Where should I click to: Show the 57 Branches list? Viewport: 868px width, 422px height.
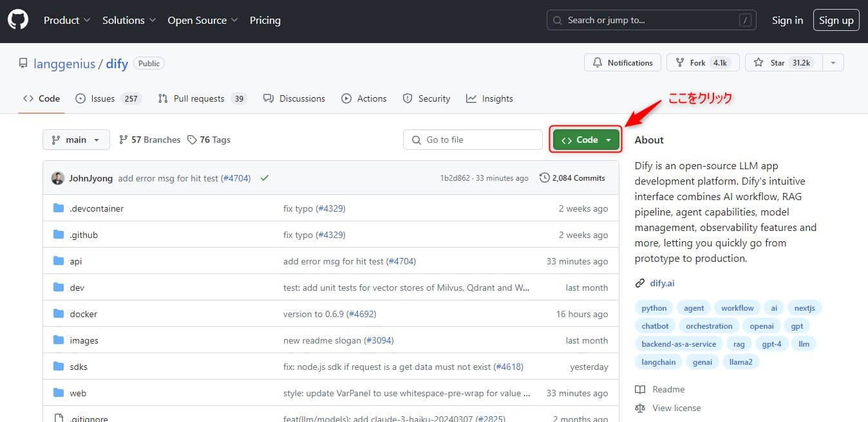coord(150,140)
